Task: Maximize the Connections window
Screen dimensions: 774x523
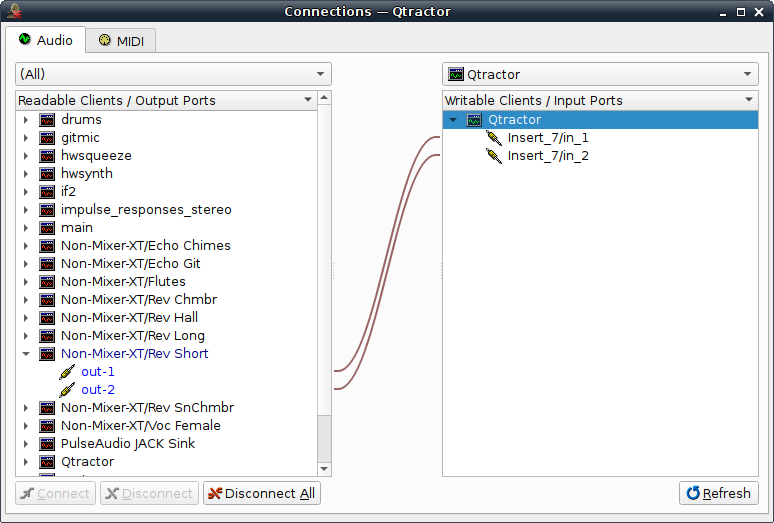Action: coord(741,12)
